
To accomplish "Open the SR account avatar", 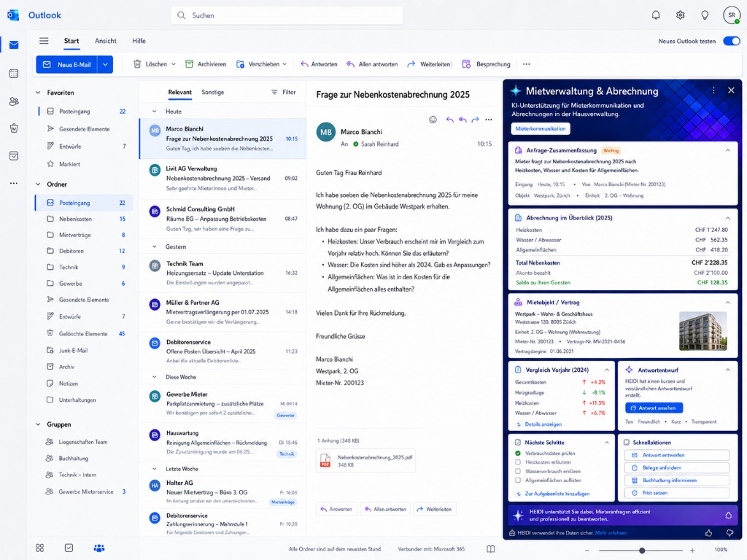I will pos(731,15).
